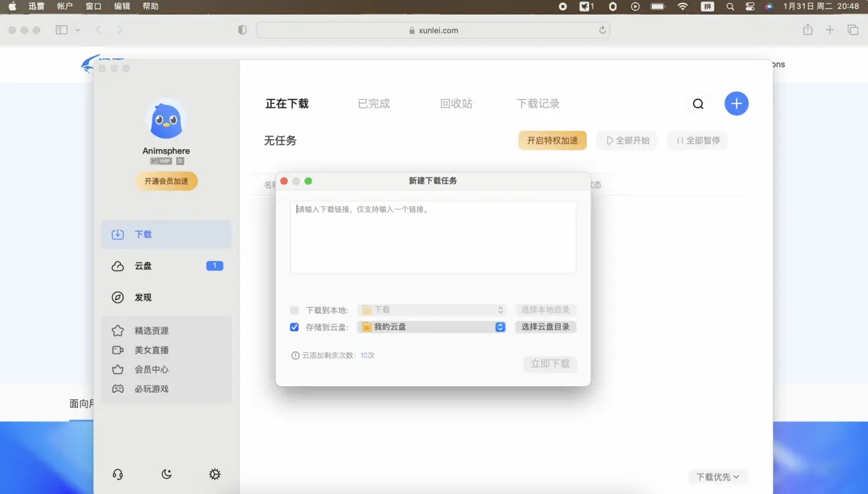Viewport: 868px width, 494px height.
Task: Click Safari's privacy shield icon
Action: tap(242, 30)
